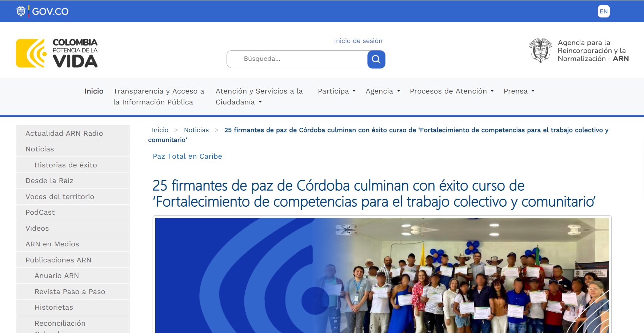Image resolution: width=644 pixels, height=333 pixels.
Task: Click the Noticias breadcrumb link
Action: coord(196,130)
